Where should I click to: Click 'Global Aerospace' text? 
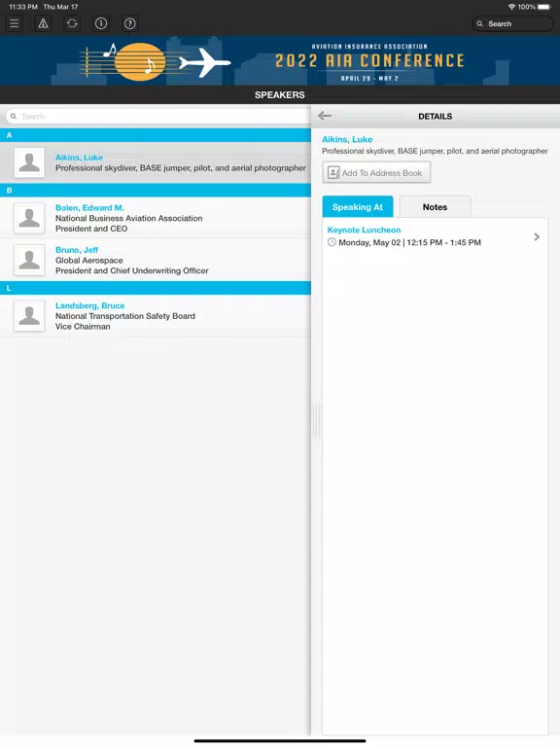click(89, 260)
